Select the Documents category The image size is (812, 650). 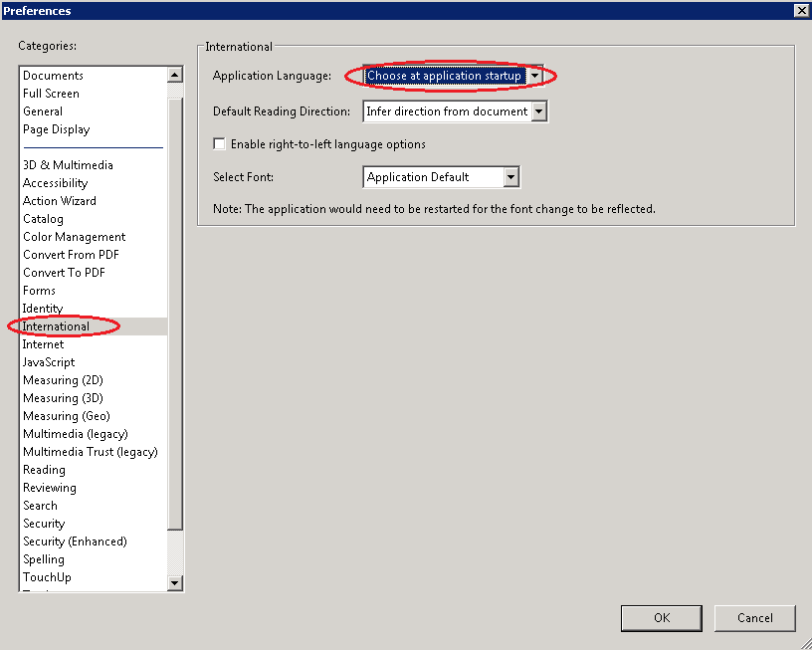point(53,76)
